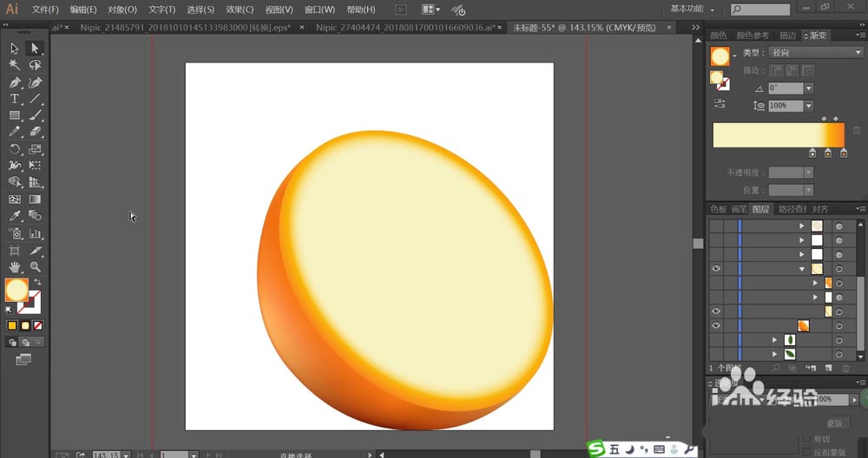Select the Artboard tool

[15, 251]
